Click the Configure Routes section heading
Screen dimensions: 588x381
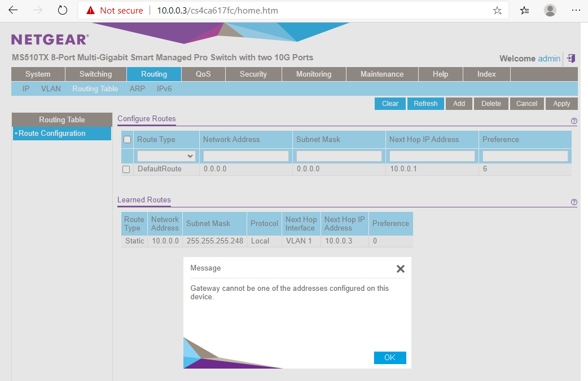tap(147, 119)
